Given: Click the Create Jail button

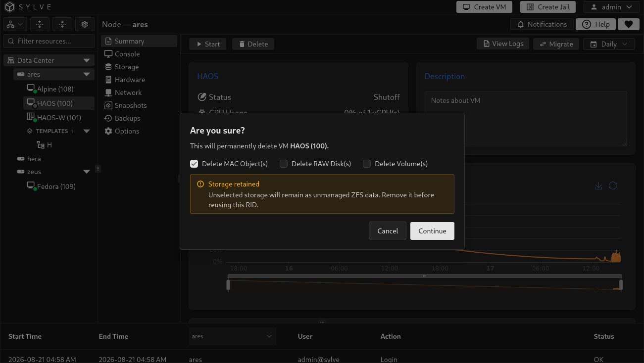Looking at the screenshot, I should tap(548, 7).
